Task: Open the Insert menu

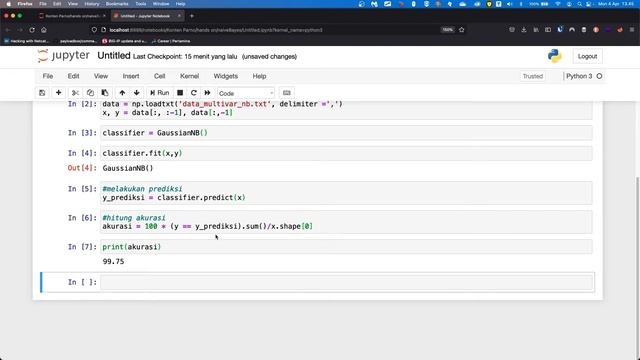Action: (131, 76)
